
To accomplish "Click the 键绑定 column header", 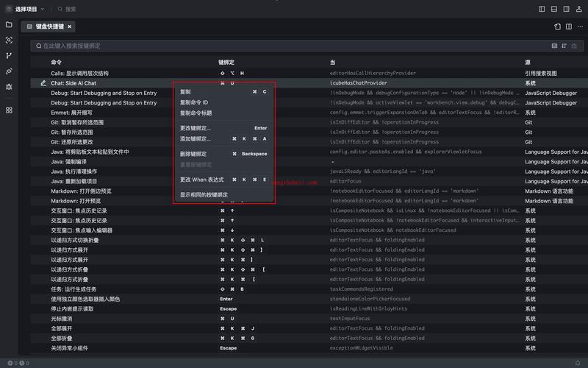I will (226, 63).
